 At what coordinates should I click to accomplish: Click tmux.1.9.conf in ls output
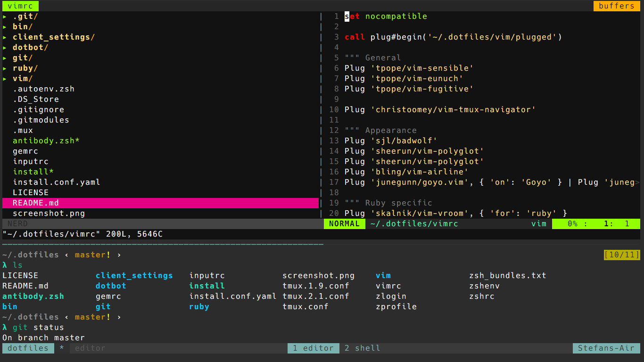click(316, 286)
